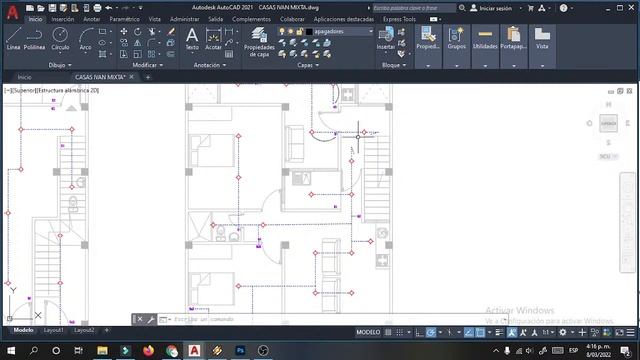Add a new drawing tab with plus

pos(148,77)
